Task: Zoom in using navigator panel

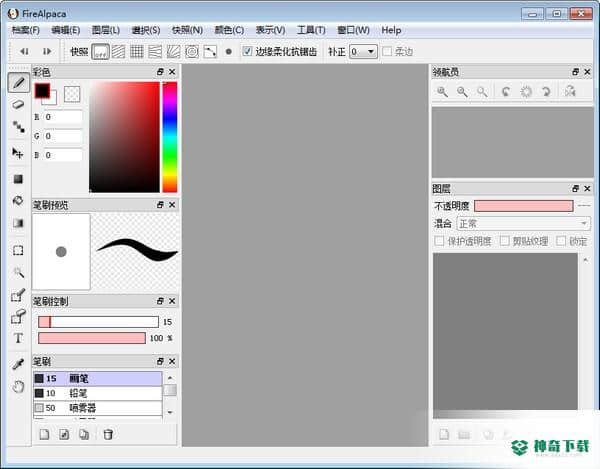Action: click(442, 92)
